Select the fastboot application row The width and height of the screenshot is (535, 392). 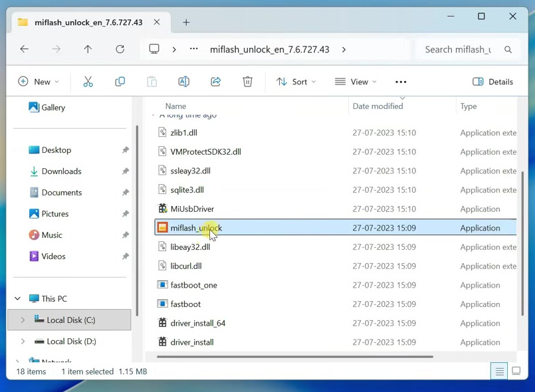(x=336, y=304)
